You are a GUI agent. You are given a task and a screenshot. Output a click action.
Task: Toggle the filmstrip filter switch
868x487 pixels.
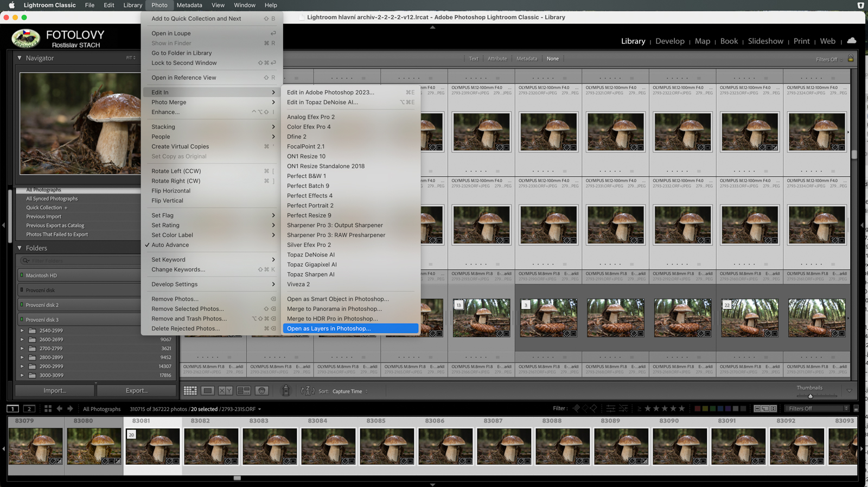pos(856,408)
